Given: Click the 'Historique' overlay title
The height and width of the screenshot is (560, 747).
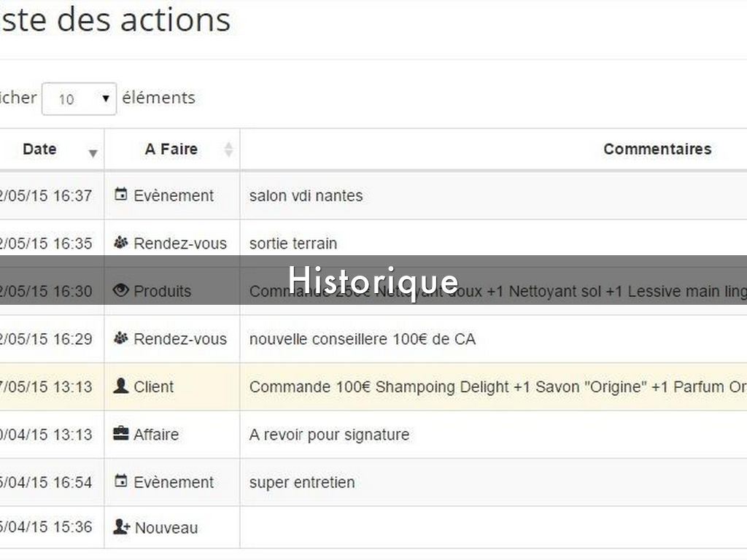Looking at the screenshot, I should tap(373, 280).
